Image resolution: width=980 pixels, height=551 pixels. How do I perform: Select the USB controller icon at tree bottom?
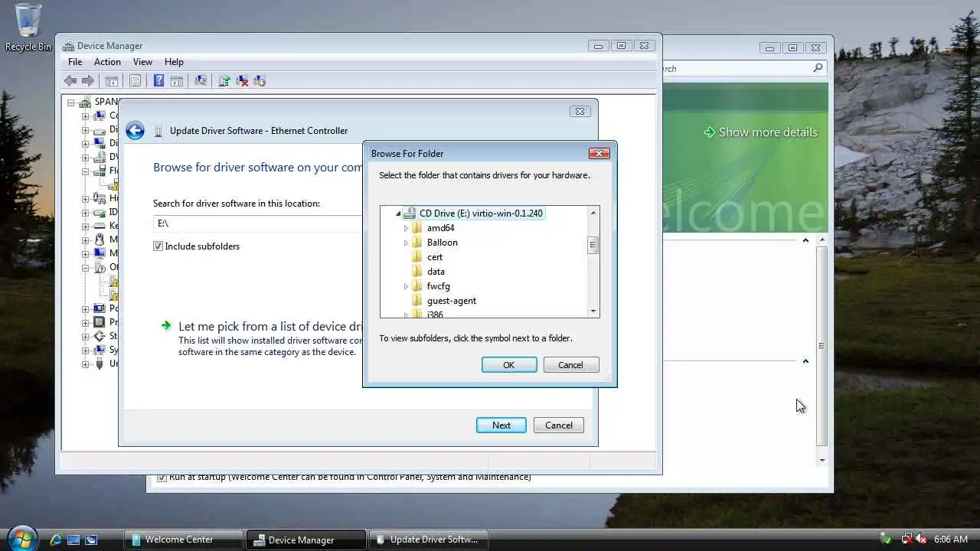tap(99, 364)
